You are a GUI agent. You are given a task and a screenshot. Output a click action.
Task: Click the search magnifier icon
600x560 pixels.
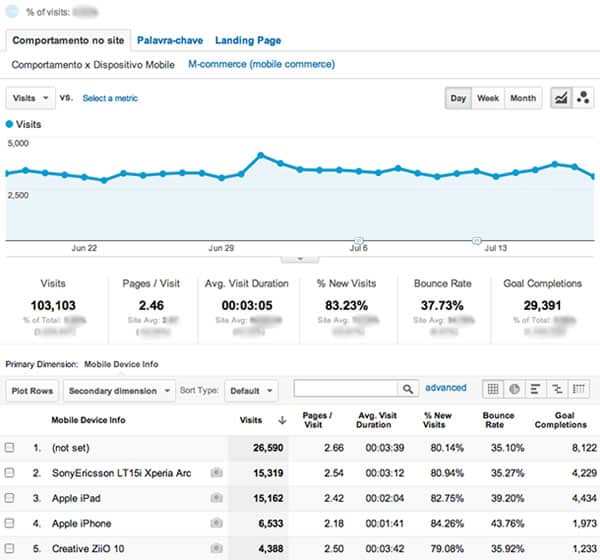click(408, 389)
